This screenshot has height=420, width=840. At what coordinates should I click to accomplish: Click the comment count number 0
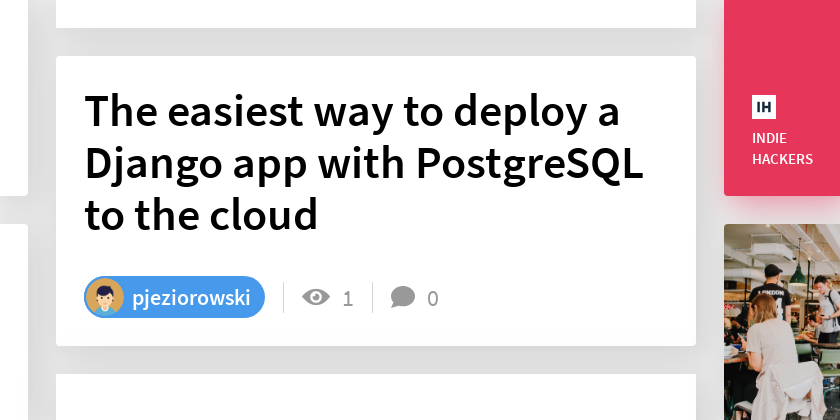pos(432,298)
